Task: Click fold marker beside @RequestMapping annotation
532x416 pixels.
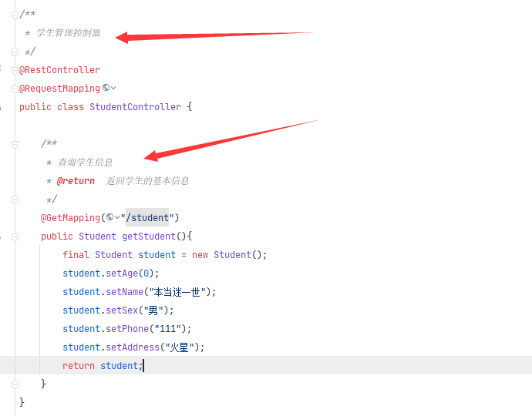Action: pyautogui.click(x=15, y=89)
